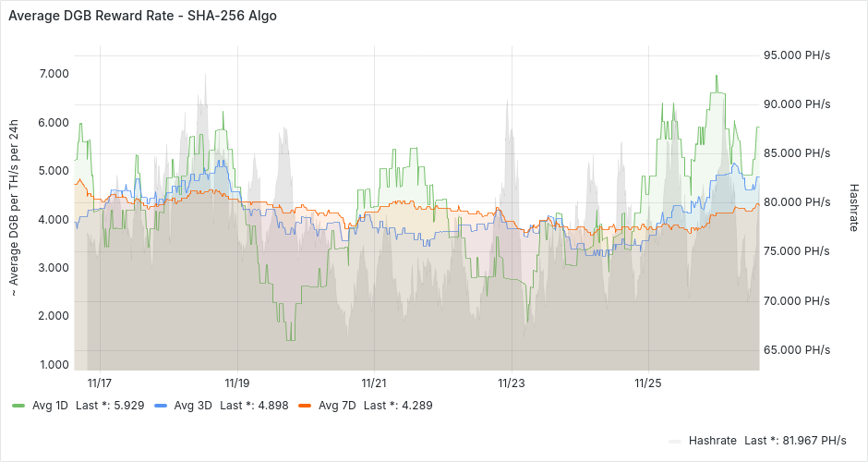The height and width of the screenshot is (462, 868).
Task: Toggle the Avg 1D series in legend
Action: point(51,406)
